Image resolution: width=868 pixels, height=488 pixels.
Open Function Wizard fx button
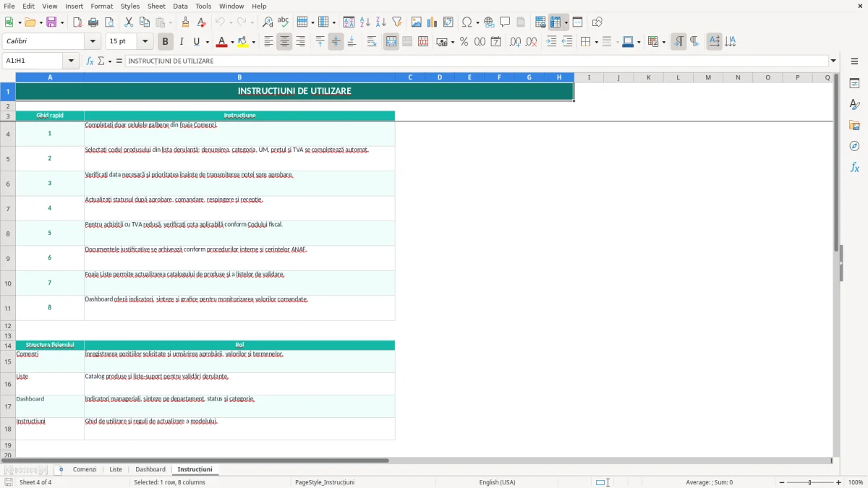[90, 61]
